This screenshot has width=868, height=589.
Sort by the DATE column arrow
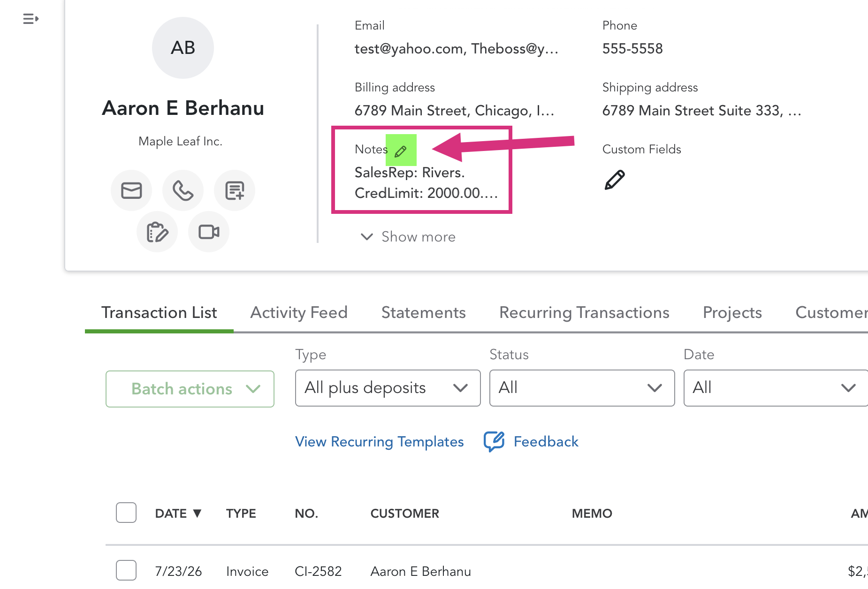coord(198,513)
